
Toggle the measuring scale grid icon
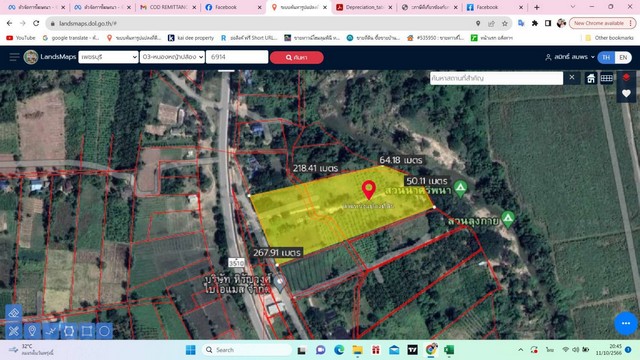click(x=607, y=78)
